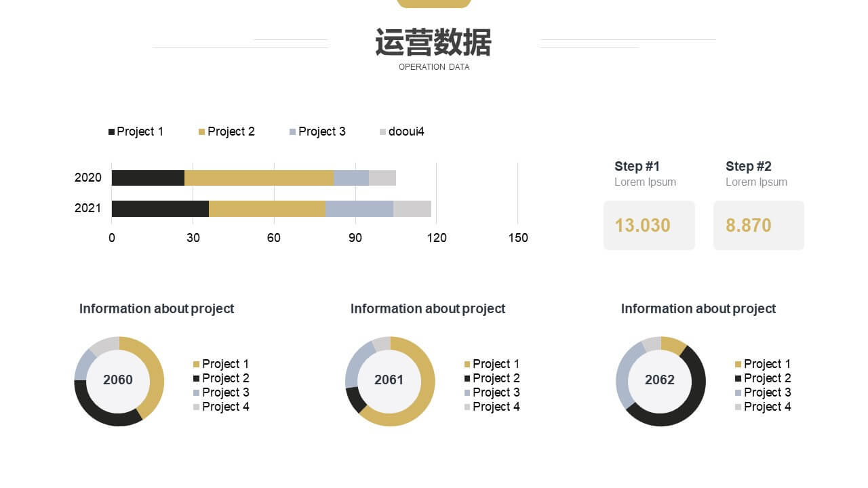
Task: Click the blue segment of the 2020 bar
Action: [x=351, y=178]
